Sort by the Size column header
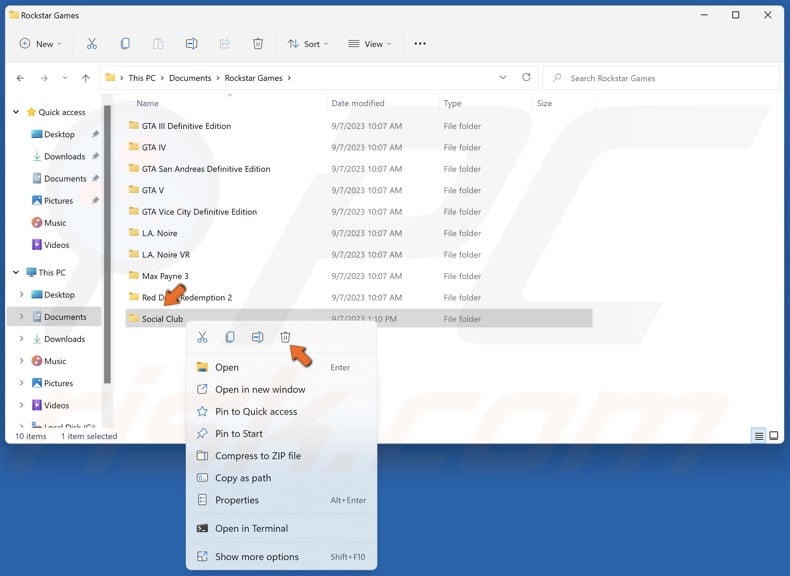Screen dimensions: 790x576 tap(544, 103)
